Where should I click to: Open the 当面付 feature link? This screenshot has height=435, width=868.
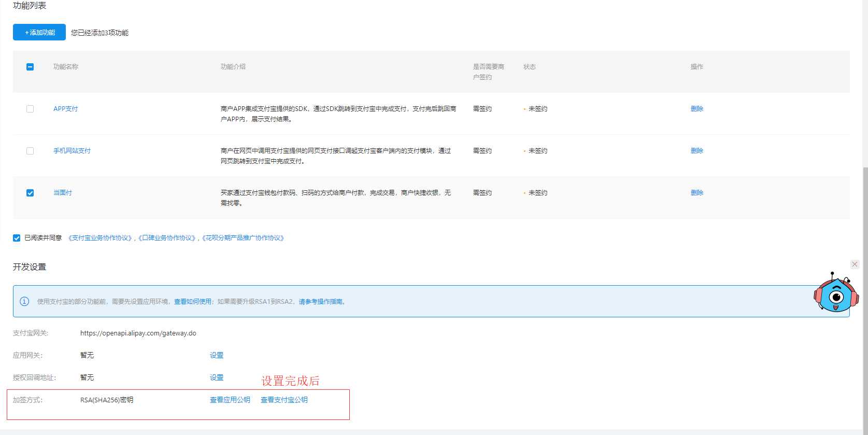(x=63, y=193)
